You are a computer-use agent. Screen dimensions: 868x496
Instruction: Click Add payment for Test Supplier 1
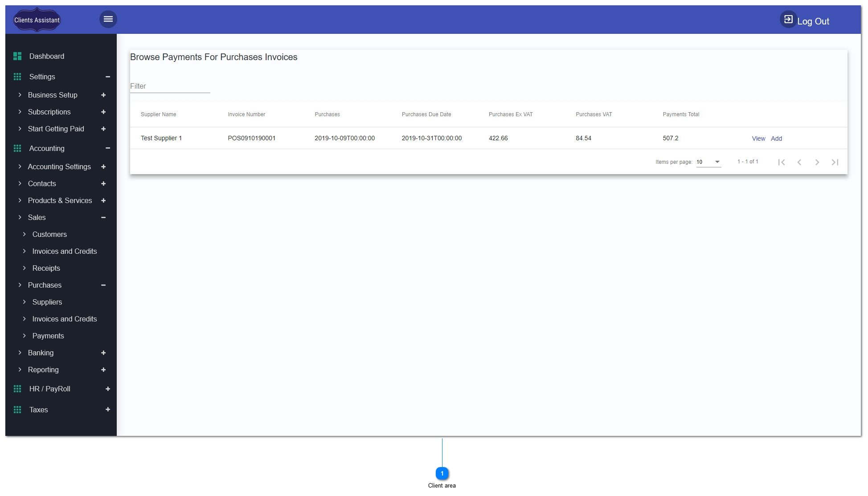[x=776, y=138]
